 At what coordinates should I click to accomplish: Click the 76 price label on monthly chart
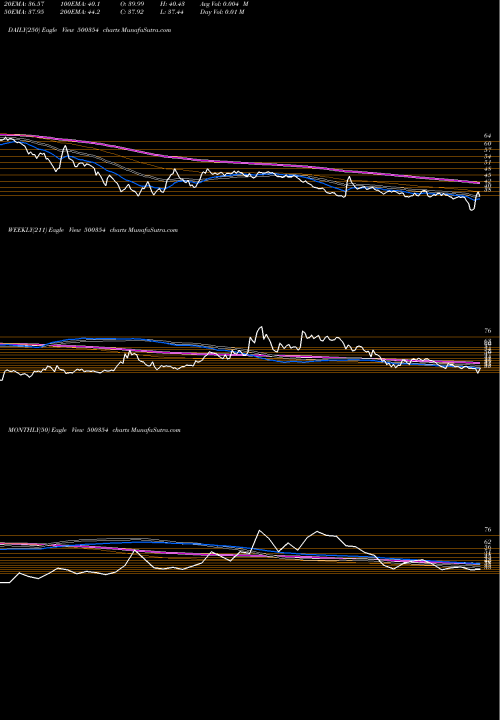point(488,529)
